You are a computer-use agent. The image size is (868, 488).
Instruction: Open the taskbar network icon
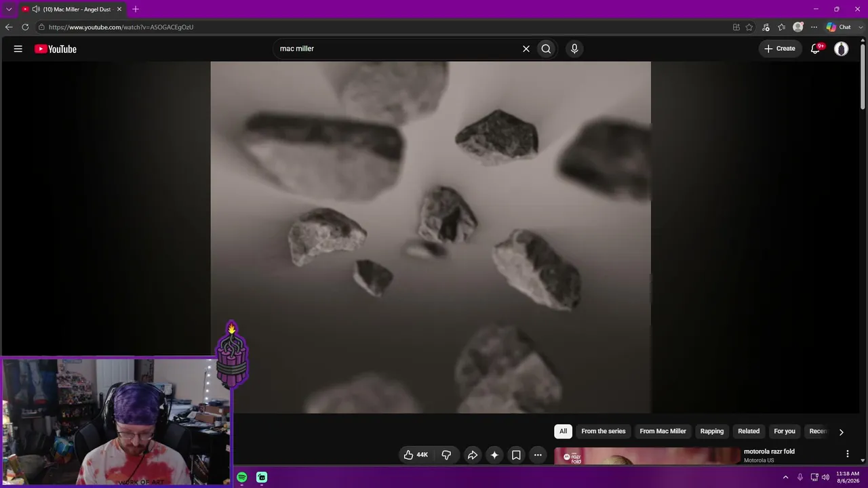(x=814, y=477)
